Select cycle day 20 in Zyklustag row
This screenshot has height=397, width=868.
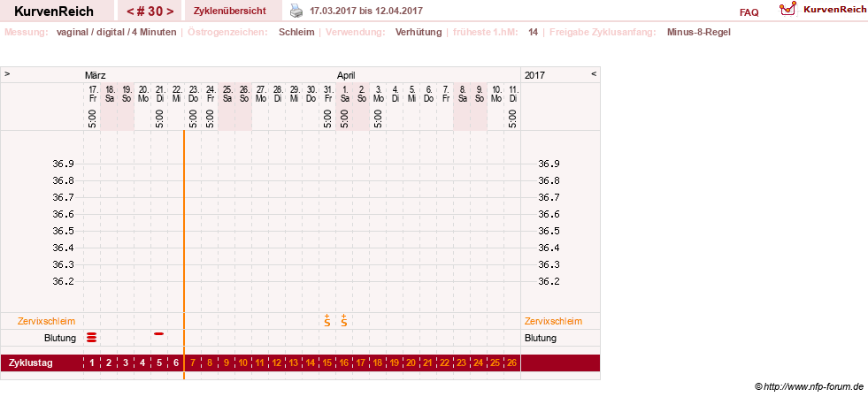pos(411,363)
